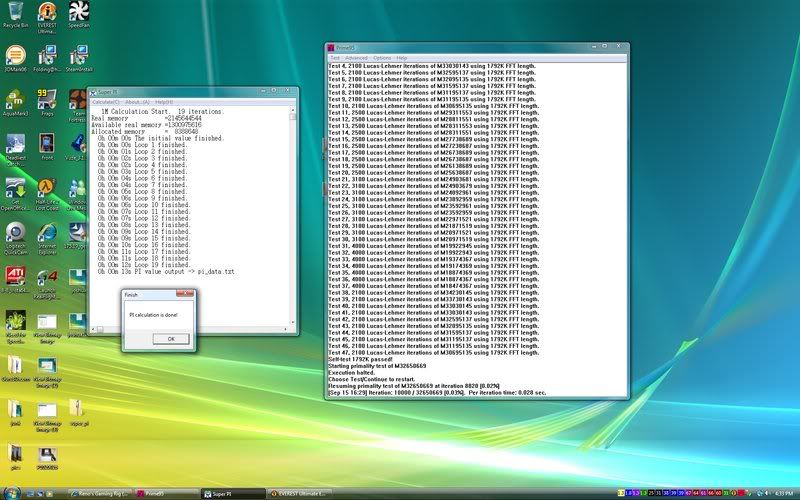
Task: Launch 3DMark06 from the desktop
Action: click(15, 59)
